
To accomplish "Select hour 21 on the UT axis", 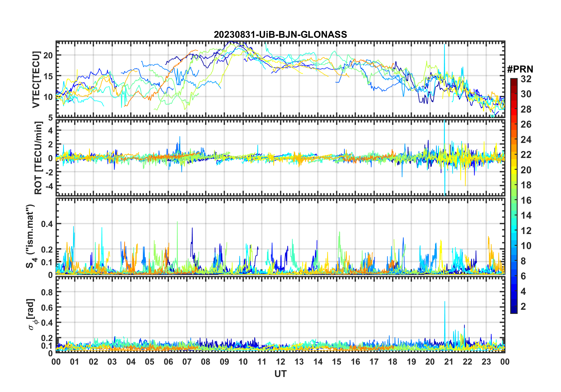I will click(449, 362).
